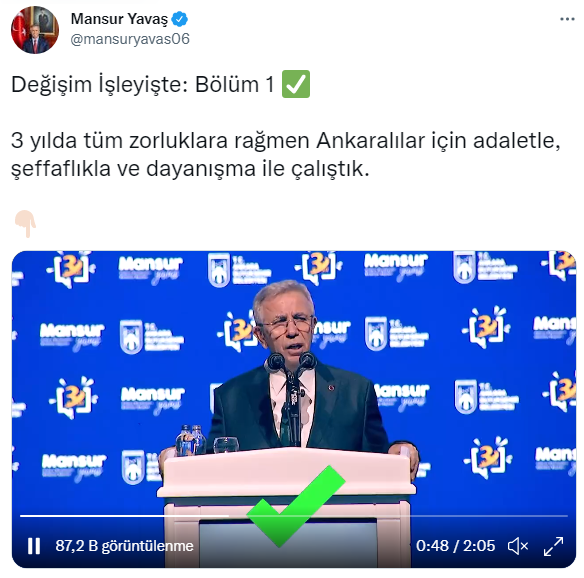Click the end of the progress bar track
584x578 pixels.
[565, 516]
